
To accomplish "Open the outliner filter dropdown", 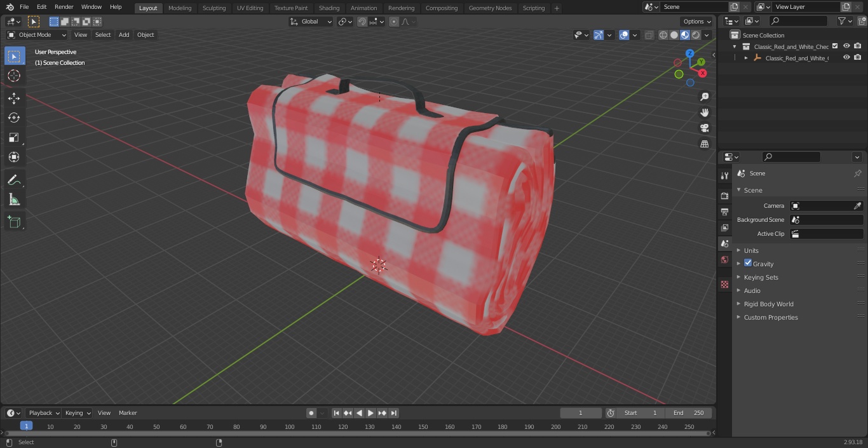I will 845,21.
